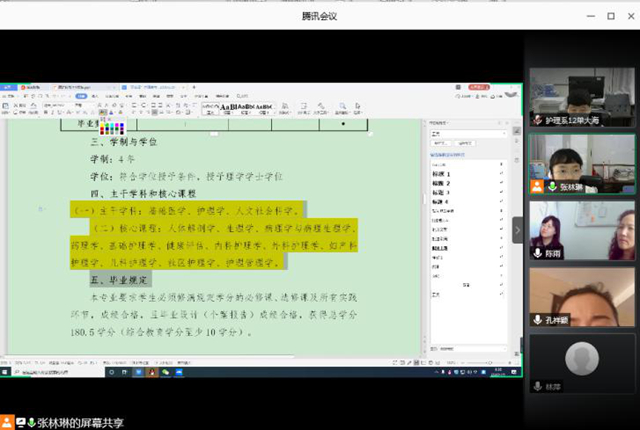
Task: Apply the 标题 3 style from the styles list
Action: click(441, 193)
